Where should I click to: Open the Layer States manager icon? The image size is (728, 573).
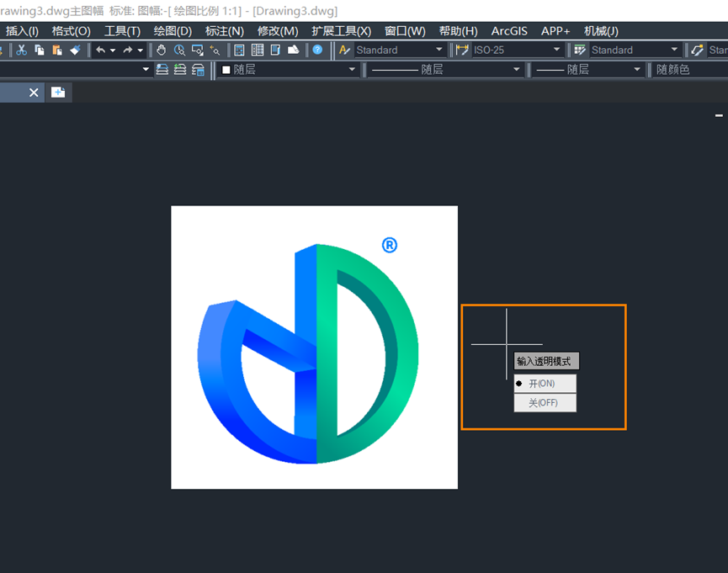[x=199, y=70]
